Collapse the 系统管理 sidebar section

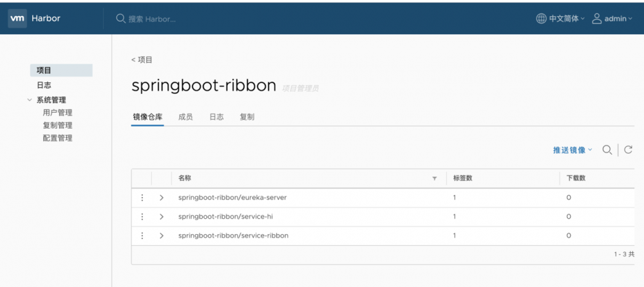pos(30,100)
